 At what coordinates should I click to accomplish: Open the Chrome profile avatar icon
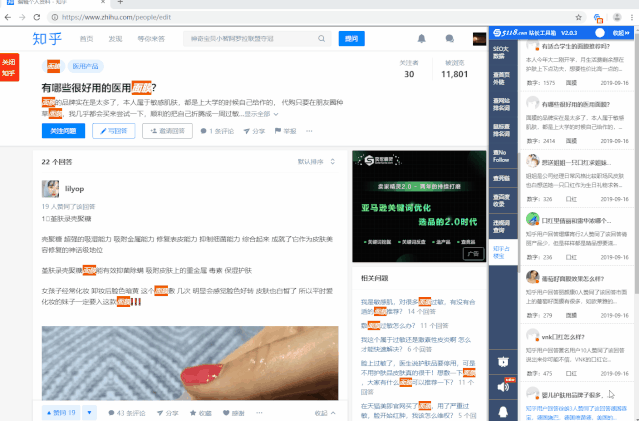(617, 17)
